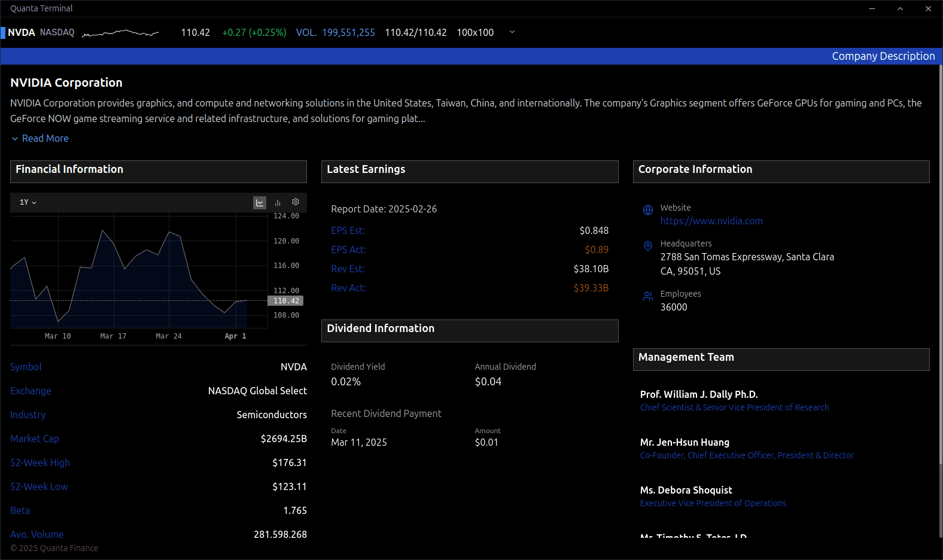Click the 36000 employees value
Screen dimensions: 943x560
(x=674, y=307)
